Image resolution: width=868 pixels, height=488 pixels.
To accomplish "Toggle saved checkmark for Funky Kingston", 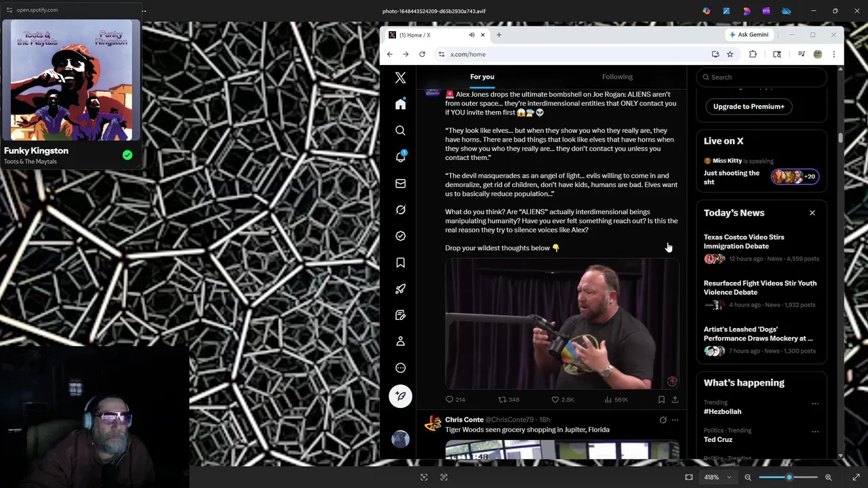I will [x=127, y=155].
